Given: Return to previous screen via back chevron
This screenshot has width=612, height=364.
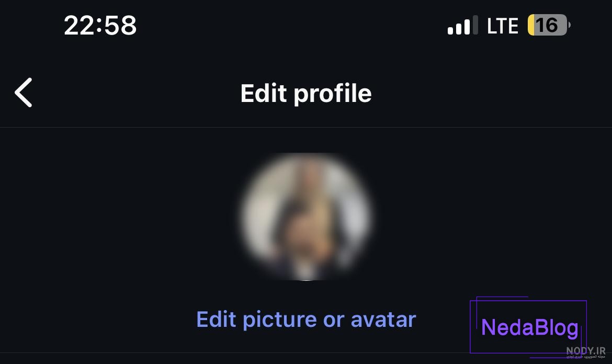Looking at the screenshot, I should coord(24,93).
